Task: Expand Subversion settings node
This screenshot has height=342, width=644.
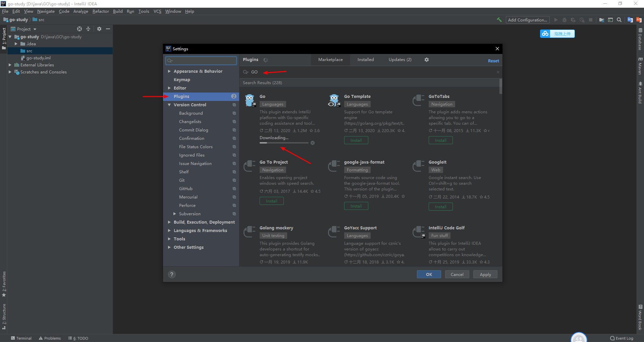Action: tap(174, 214)
